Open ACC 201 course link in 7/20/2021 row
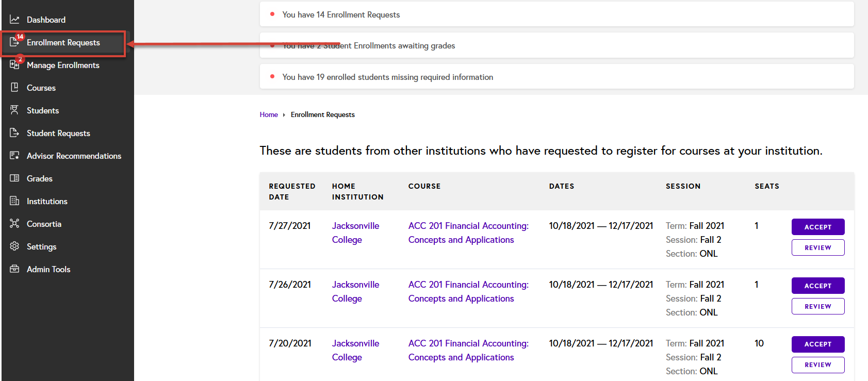 (x=468, y=350)
